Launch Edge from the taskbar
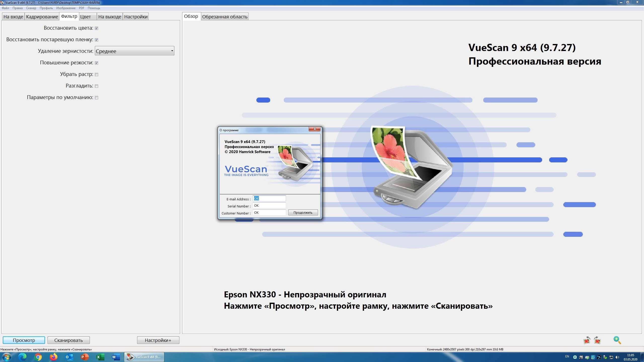Image resolution: width=644 pixels, height=362 pixels. [22, 357]
